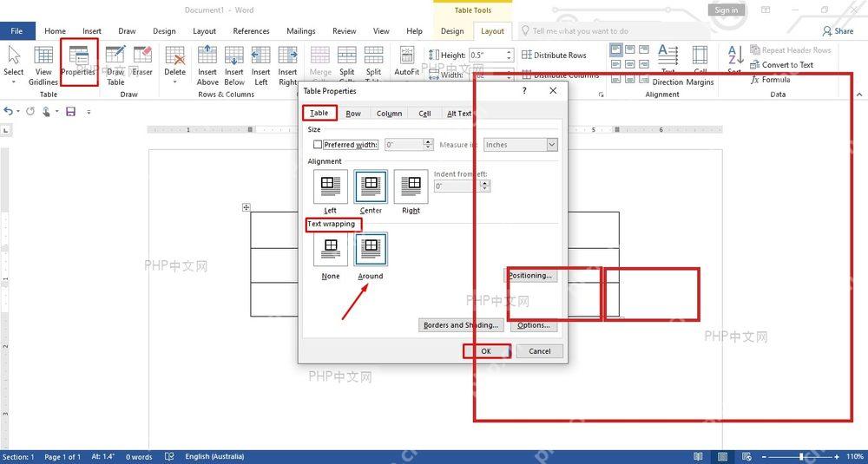Screen dimensions: 868x464
Task: Select the Align Top Right alignment icon
Action: click(643, 49)
